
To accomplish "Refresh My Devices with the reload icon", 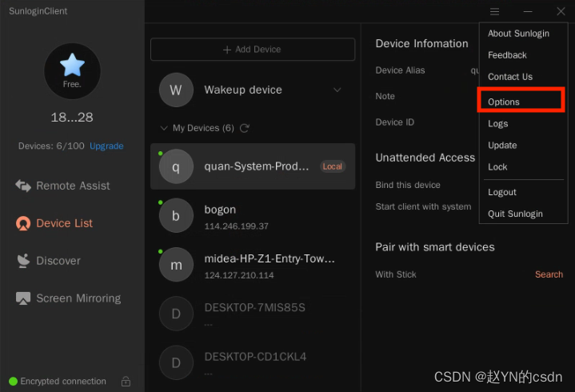I will (245, 128).
